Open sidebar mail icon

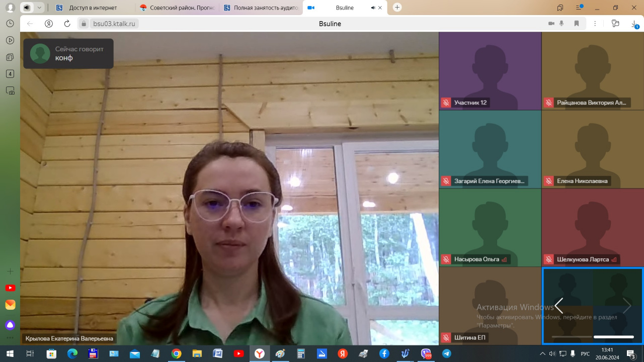point(10,305)
